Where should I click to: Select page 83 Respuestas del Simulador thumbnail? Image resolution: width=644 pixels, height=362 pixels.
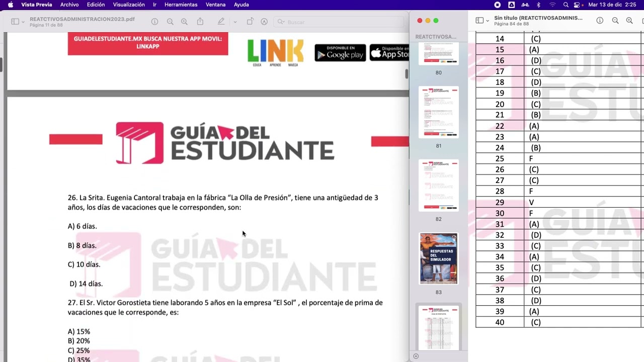click(x=439, y=258)
